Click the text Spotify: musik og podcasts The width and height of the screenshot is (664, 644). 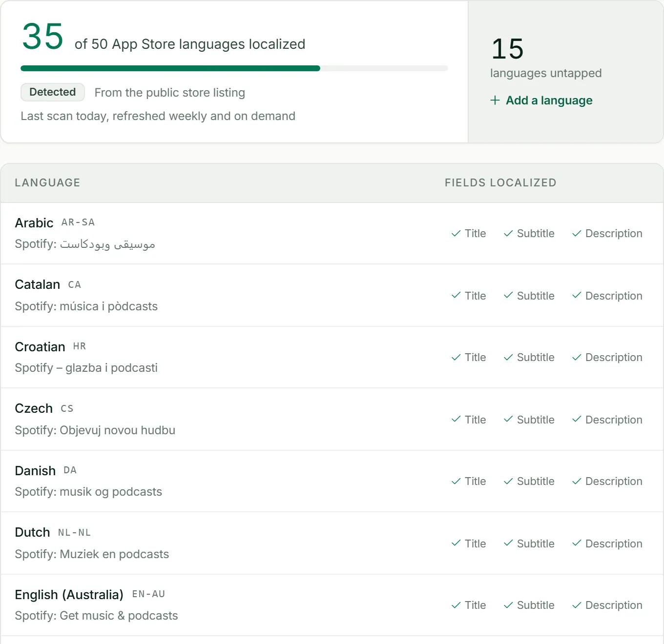[88, 492]
